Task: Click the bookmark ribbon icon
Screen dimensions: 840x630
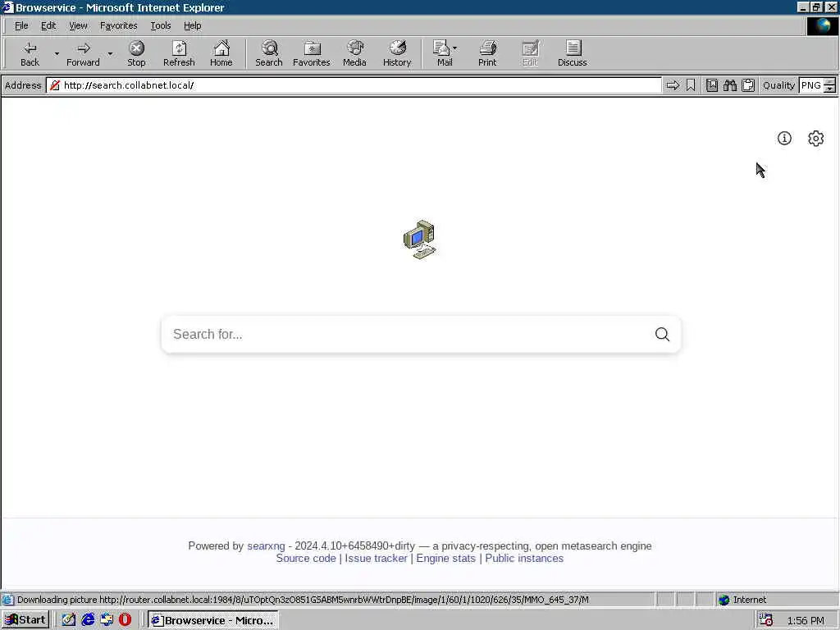Action: tap(691, 85)
